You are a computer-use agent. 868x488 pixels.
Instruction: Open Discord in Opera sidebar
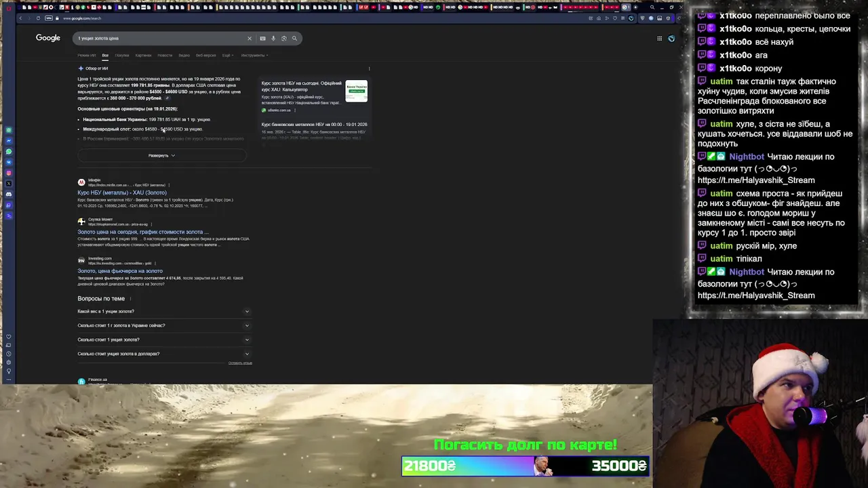pos(9,195)
